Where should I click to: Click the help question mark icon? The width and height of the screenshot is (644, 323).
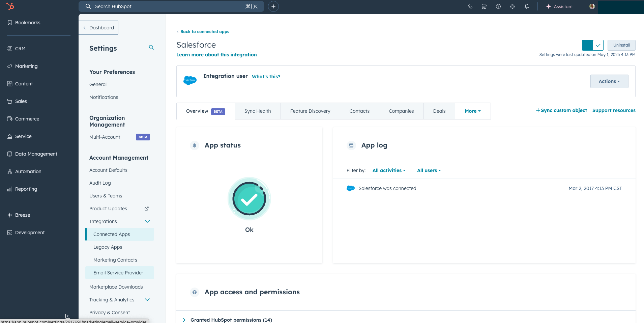498,6
